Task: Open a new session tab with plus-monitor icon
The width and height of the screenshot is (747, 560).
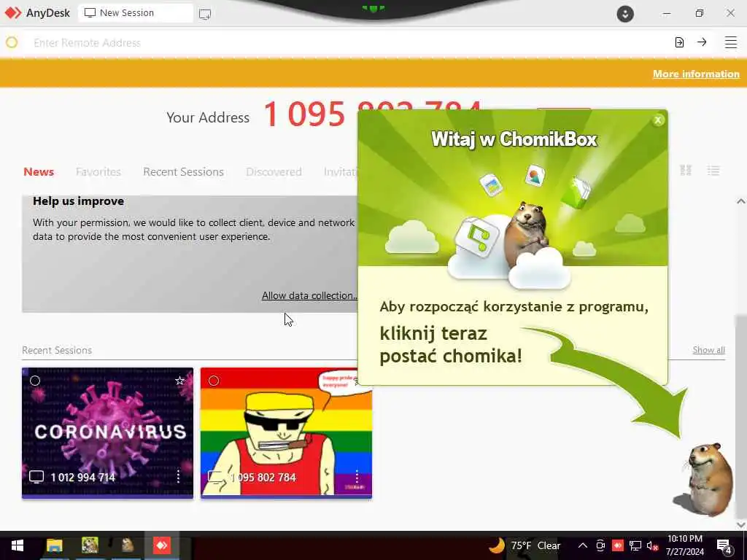Action: coord(205,14)
